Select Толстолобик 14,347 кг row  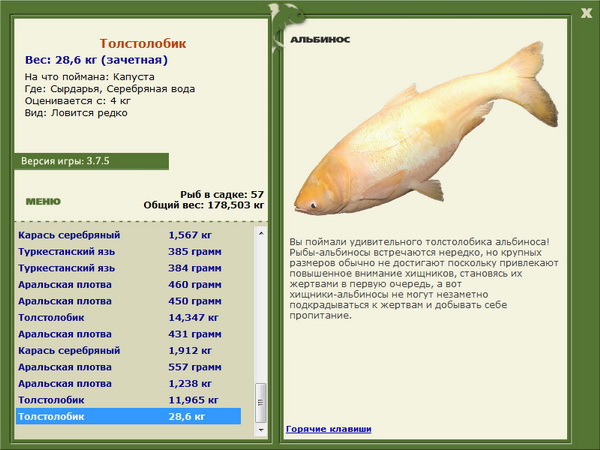coord(129,317)
